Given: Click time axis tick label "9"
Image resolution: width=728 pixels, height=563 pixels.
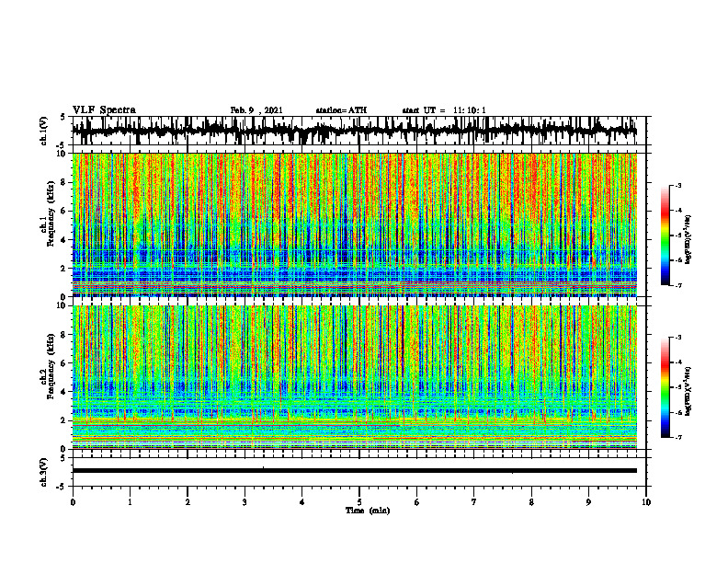Looking at the screenshot, I should pos(588,502).
